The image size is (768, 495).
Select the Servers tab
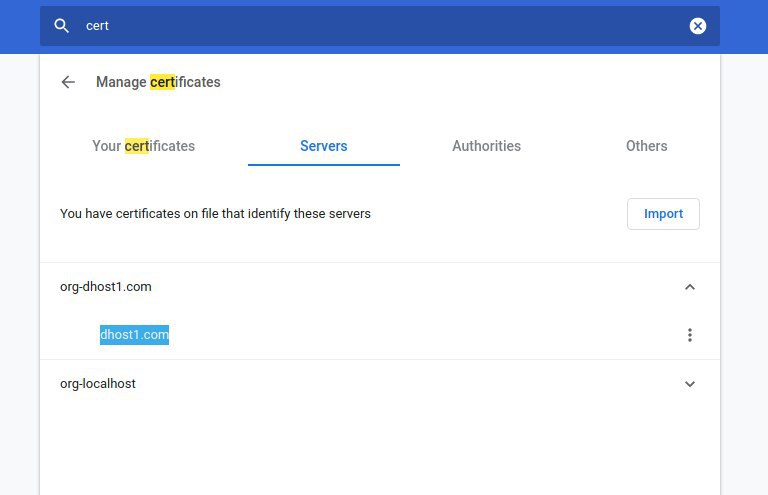(x=324, y=146)
